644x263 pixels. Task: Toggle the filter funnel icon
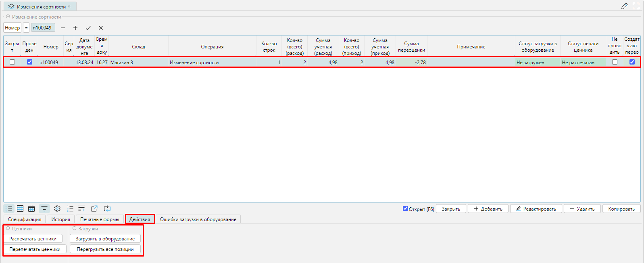44,209
